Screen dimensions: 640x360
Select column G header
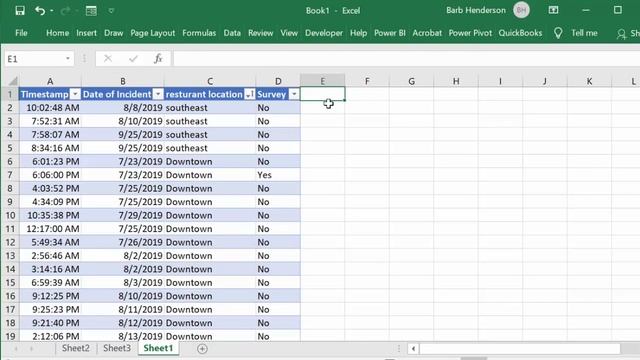pos(411,81)
